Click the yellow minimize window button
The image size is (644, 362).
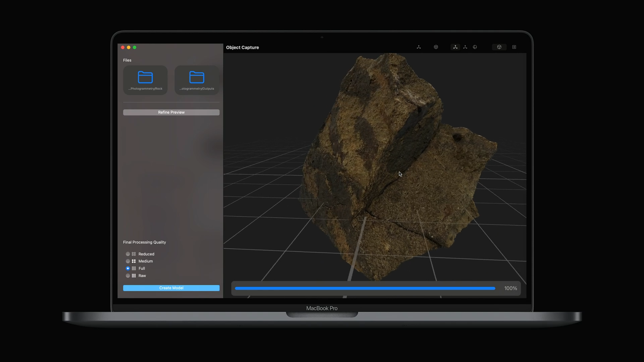click(128, 48)
